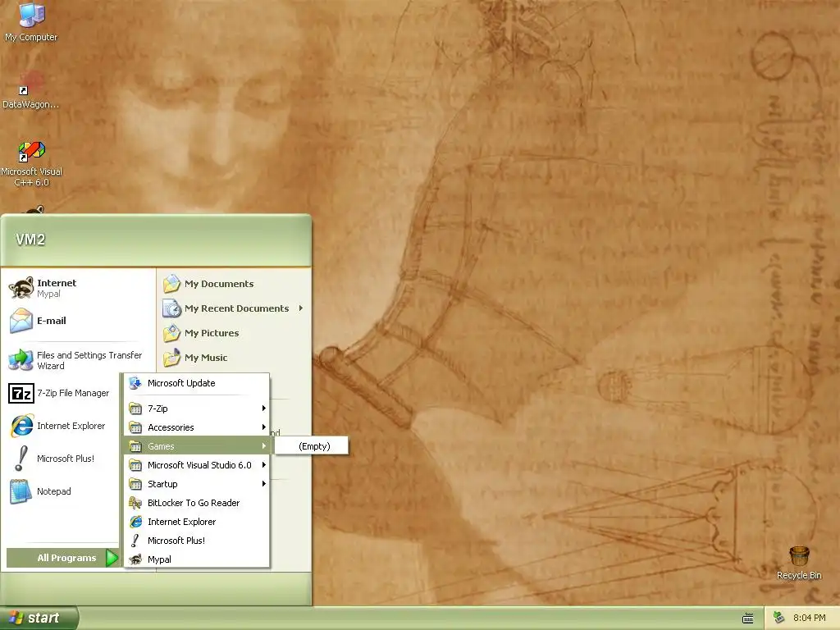
Task: Click the 8:04 PM clock
Action: (x=809, y=618)
